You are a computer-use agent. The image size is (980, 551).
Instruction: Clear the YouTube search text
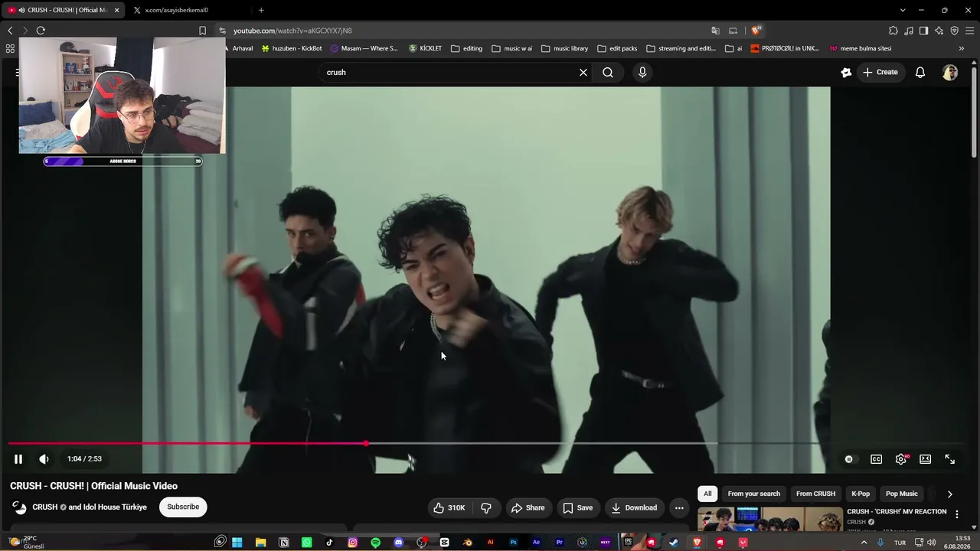pyautogui.click(x=583, y=72)
